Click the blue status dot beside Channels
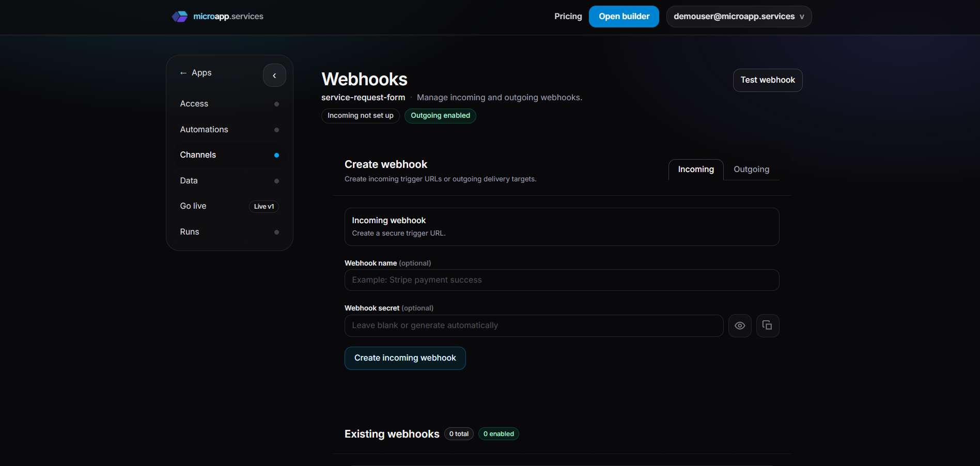This screenshot has height=466, width=980. [x=276, y=155]
